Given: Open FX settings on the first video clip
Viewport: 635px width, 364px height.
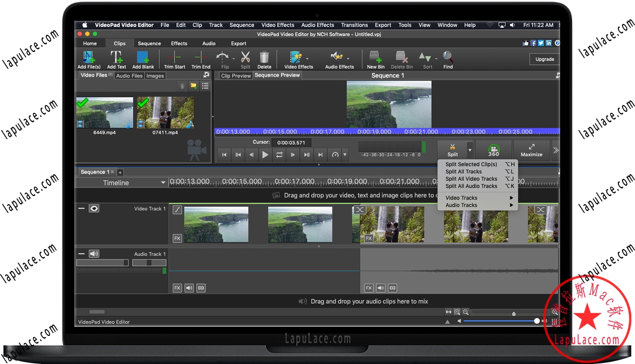Looking at the screenshot, I should pos(177,238).
